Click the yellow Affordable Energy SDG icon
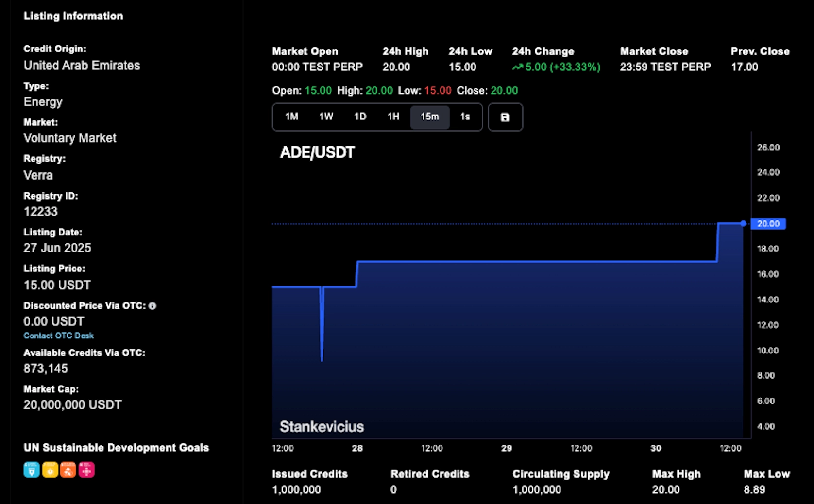Viewport: 814px width, 504px height. coord(50,470)
